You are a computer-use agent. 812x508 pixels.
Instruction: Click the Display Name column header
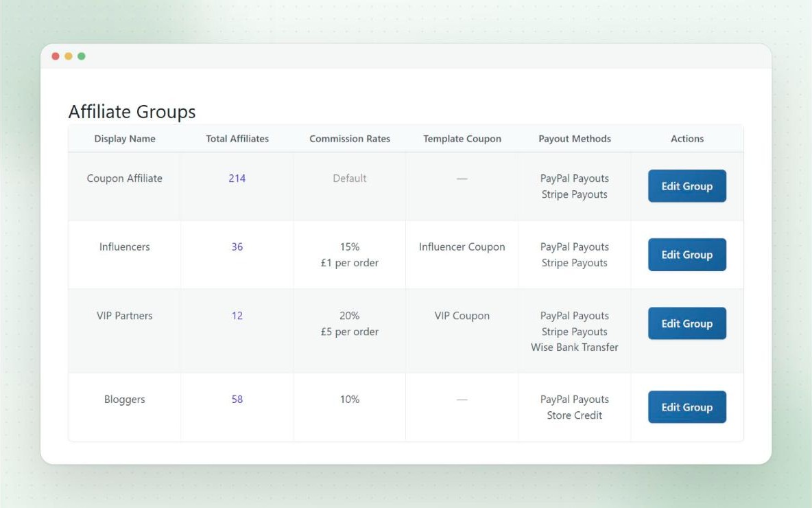coord(125,139)
